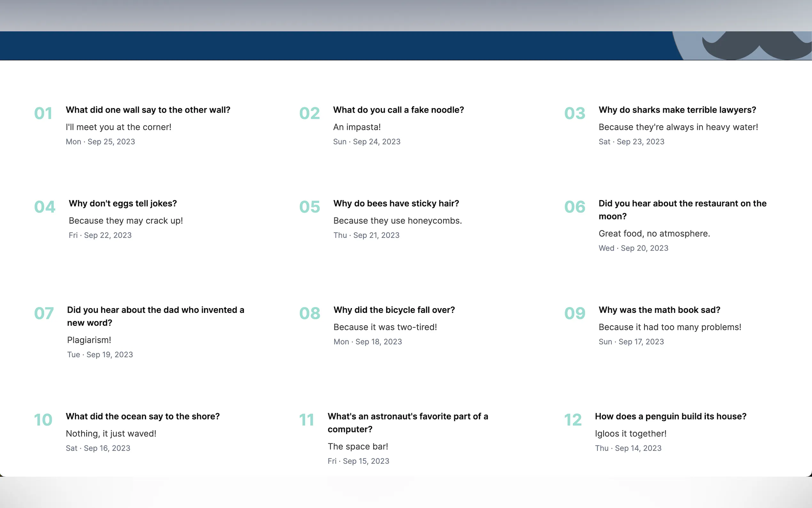The image size is (812, 508).
Task: Click the punchline "An impasta!"
Action: click(357, 127)
